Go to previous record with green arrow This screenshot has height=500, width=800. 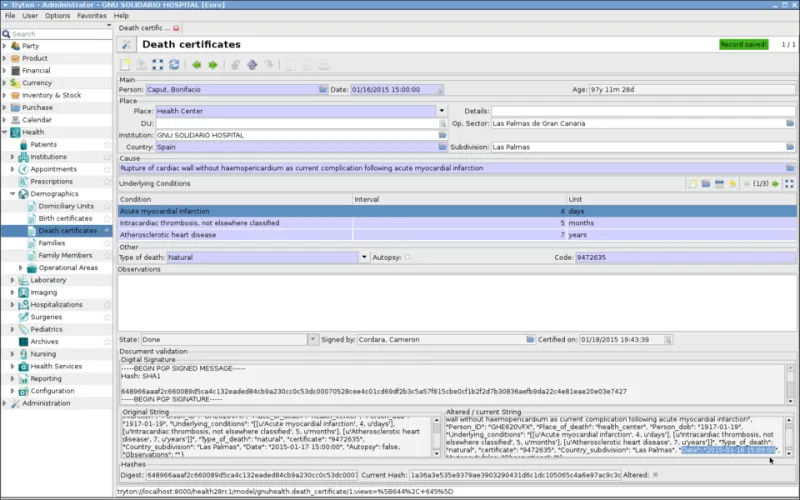click(x=196, y=65)
